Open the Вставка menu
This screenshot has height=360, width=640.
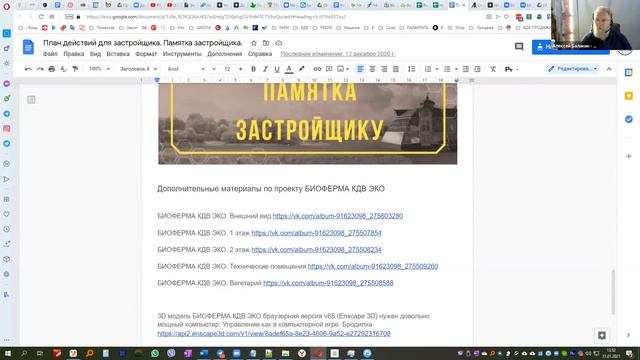click(118, 54)
